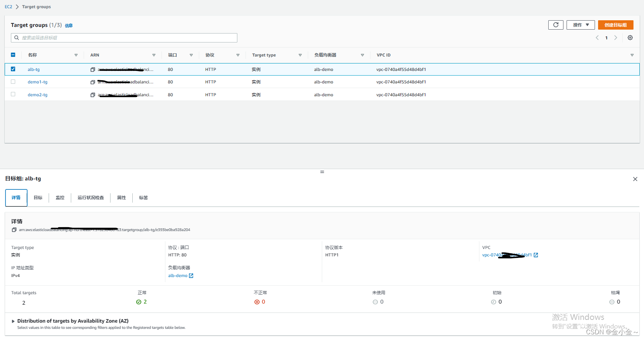Switch to the 属性 tab
The image size is (644, 339).
coord(121,198)
